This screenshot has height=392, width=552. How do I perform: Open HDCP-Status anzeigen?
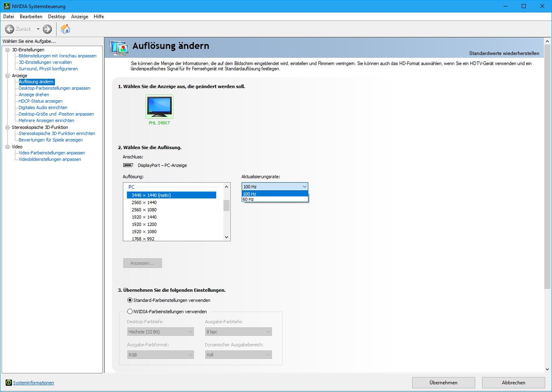point(40,101)
